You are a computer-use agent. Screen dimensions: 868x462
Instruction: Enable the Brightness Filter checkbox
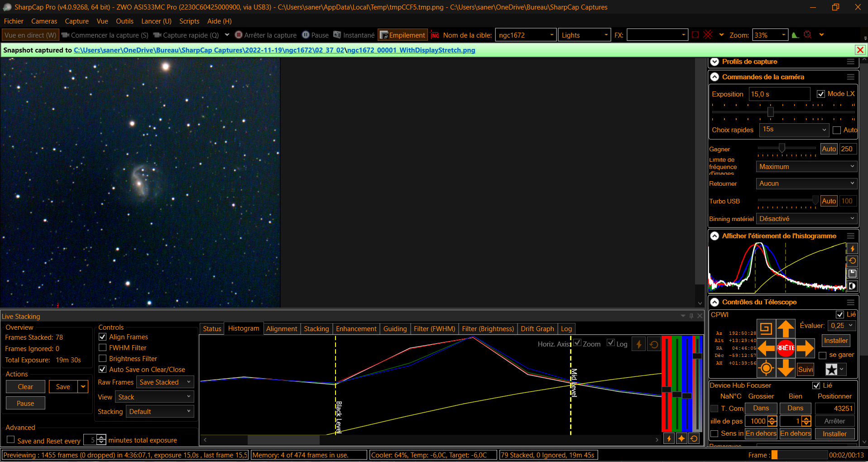point(102,358)
